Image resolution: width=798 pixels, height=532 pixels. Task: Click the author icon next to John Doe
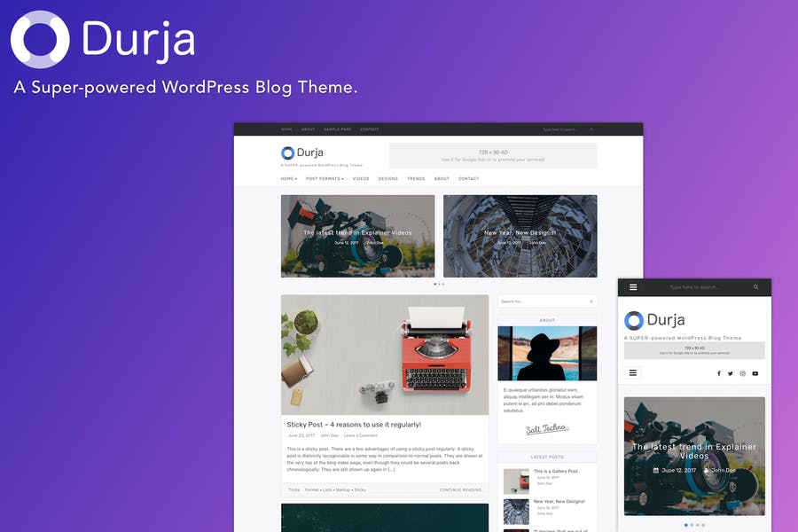click(707, 471)
